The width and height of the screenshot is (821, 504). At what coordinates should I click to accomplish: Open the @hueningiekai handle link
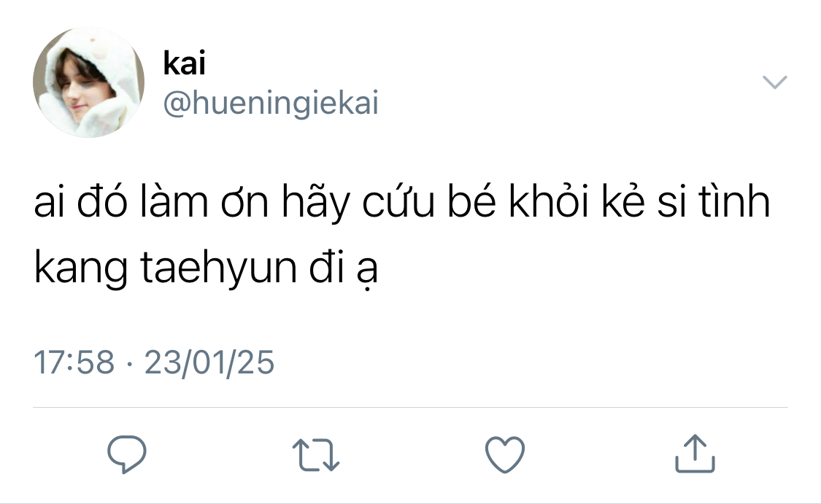(270, 104)
